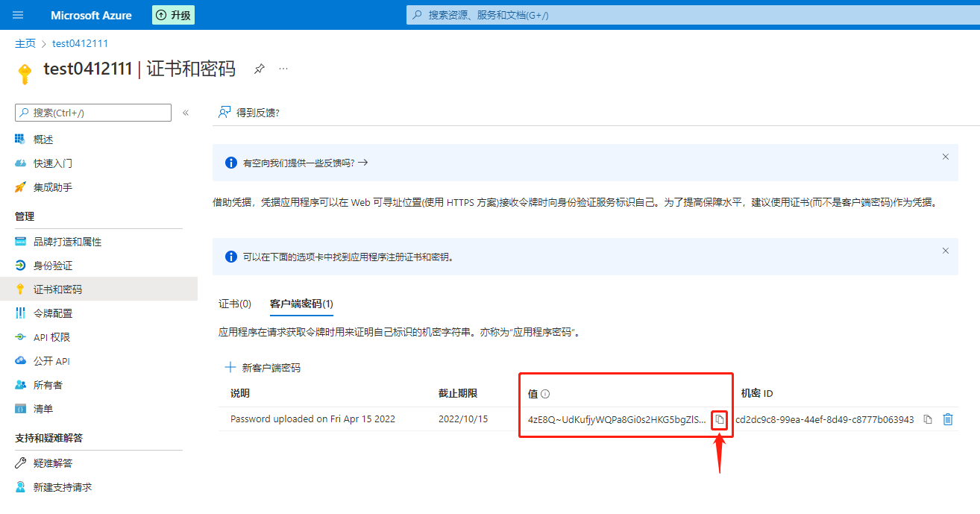Collapse the left sidebar navigation

pyautogui.click(x=186, y=113)
